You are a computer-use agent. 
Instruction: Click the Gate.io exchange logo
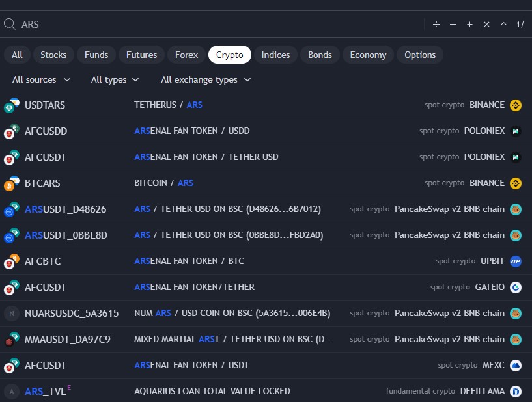pos(516,287)
